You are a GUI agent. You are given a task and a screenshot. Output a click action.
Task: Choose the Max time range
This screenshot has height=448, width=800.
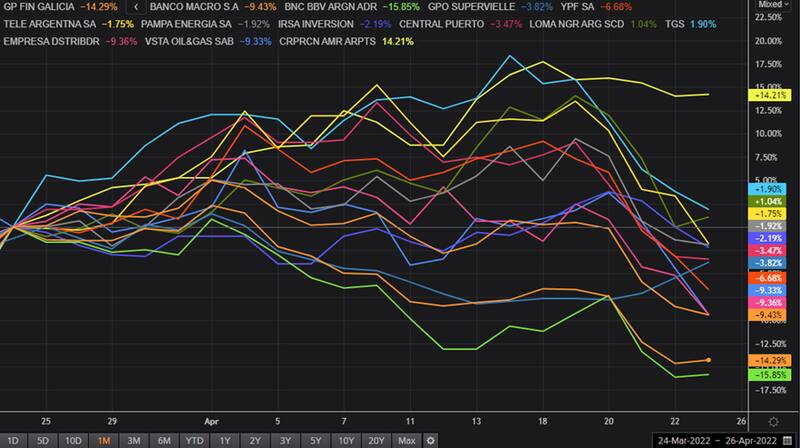click(406, 440)
